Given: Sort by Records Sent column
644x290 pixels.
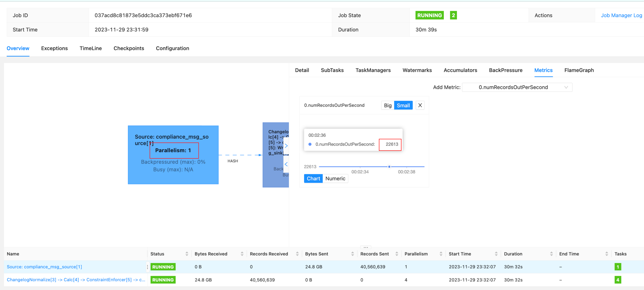Looking at the screenshot, I should (396, 254).
